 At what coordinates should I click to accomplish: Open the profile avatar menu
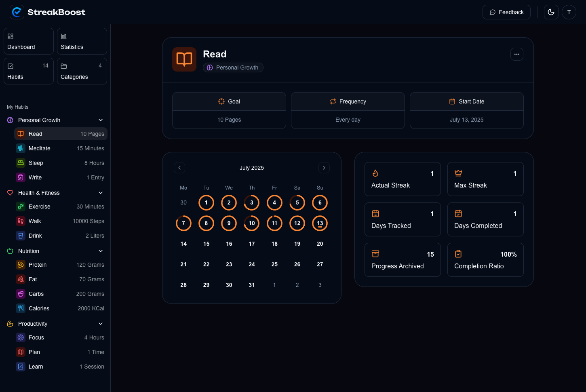click(569, 12)
